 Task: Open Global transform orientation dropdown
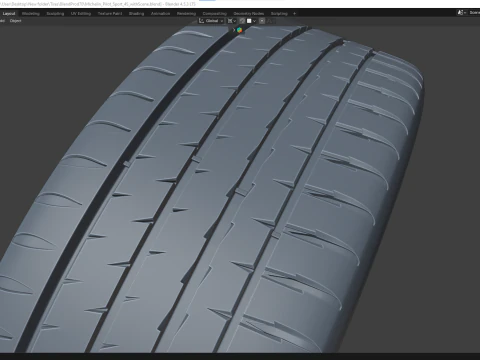tap(211, 21)
